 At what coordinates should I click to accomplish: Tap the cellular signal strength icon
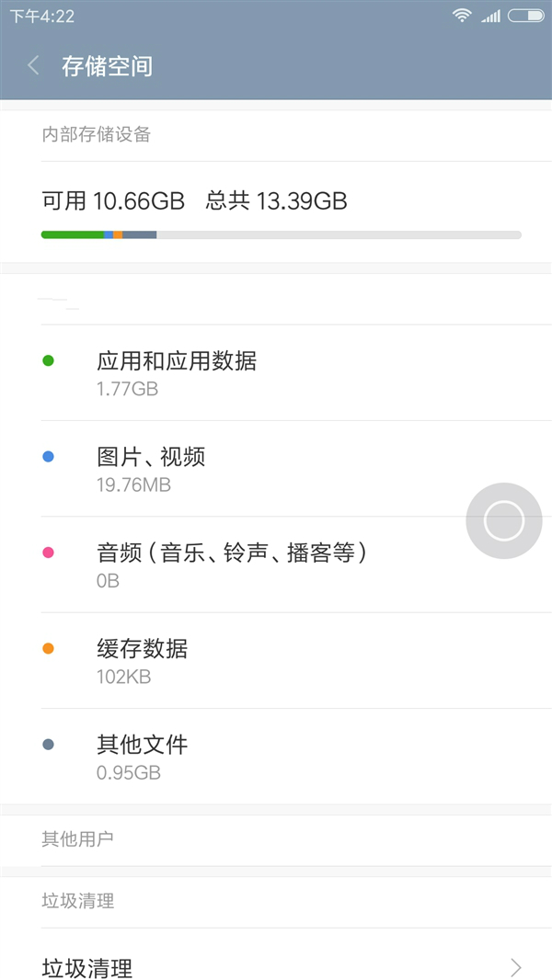coord(490,16)
